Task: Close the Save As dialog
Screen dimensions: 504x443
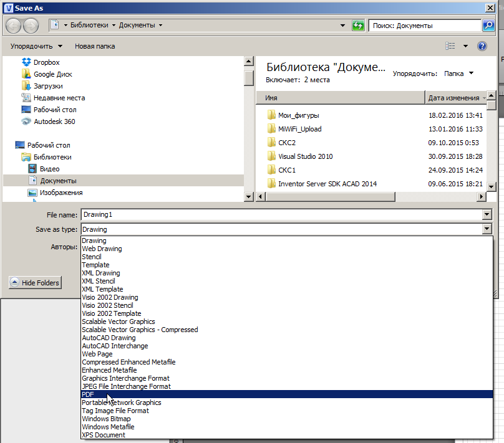Action: pyautogui.click(x=490, y=7)
